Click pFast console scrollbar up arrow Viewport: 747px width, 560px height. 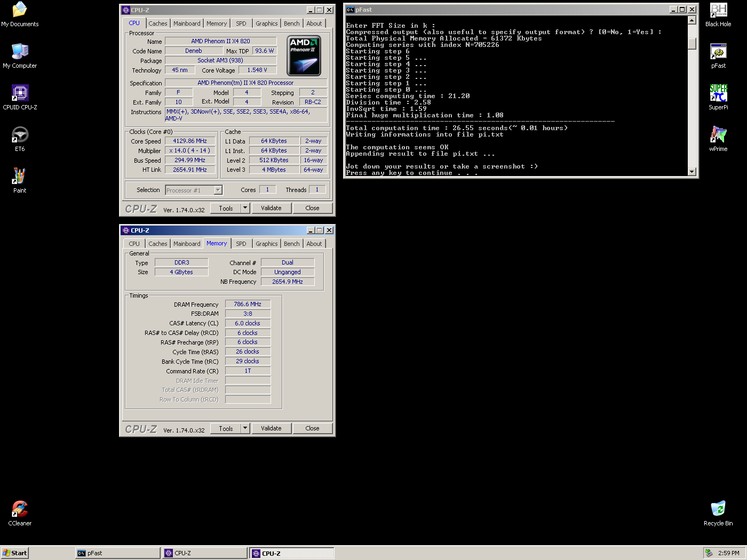click(692, 20)
